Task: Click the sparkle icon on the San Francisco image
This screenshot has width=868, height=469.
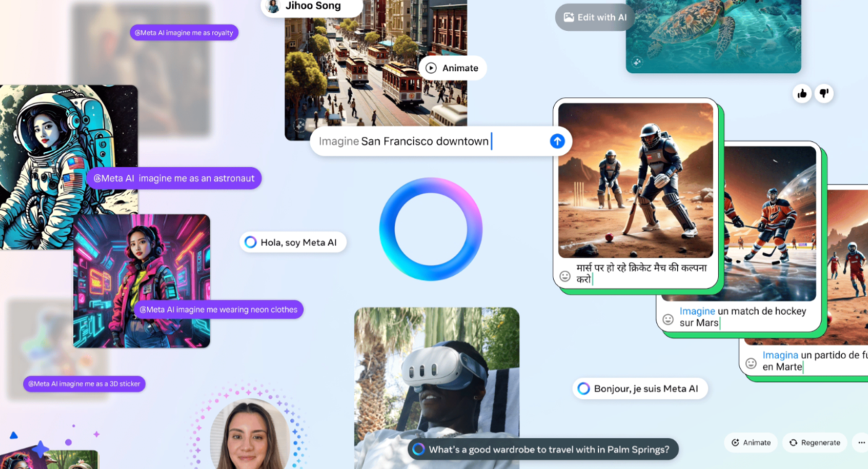Action: pos(299,126)
